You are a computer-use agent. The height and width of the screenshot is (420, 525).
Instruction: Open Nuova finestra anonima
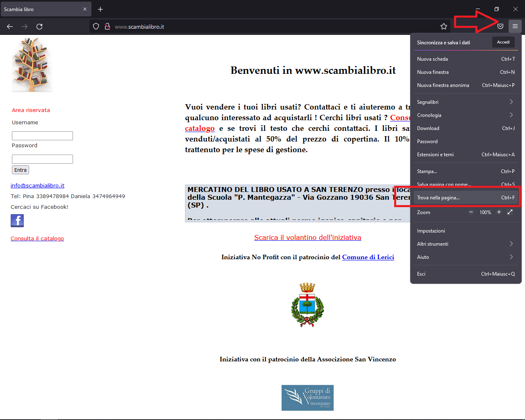click(466, 85)
